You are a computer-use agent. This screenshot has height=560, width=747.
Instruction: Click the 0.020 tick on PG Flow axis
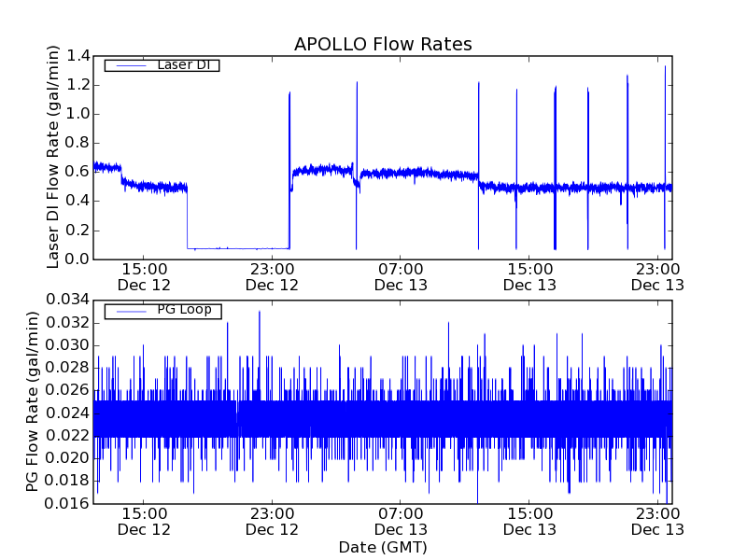point(67,458)
